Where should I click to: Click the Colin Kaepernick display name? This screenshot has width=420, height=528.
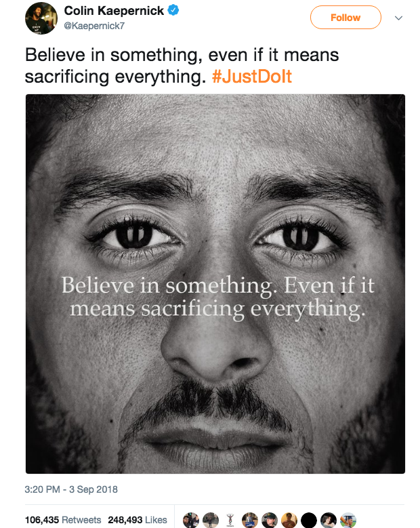pos(114,11)
